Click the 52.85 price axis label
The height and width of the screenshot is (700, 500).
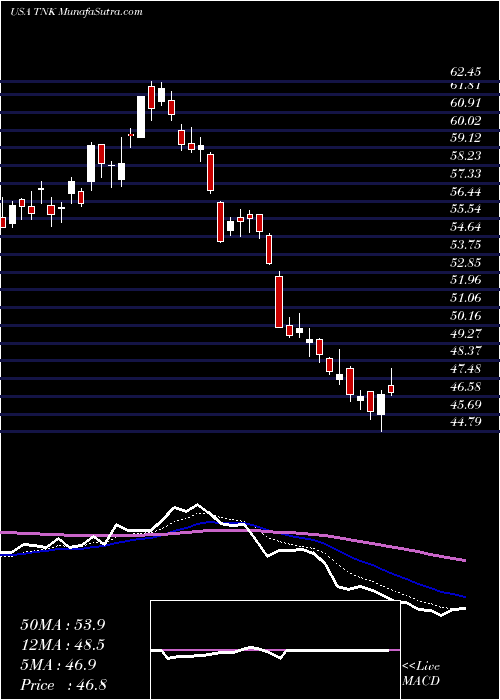point(465,263)
